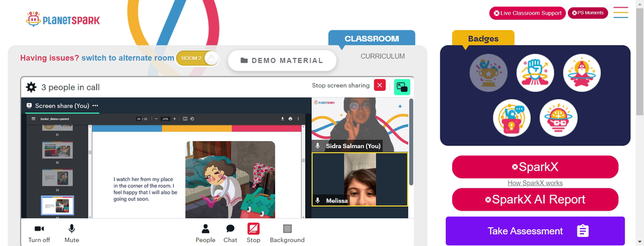Select the brain with glasses badge
644x246 pixels.
pos(558,118)
